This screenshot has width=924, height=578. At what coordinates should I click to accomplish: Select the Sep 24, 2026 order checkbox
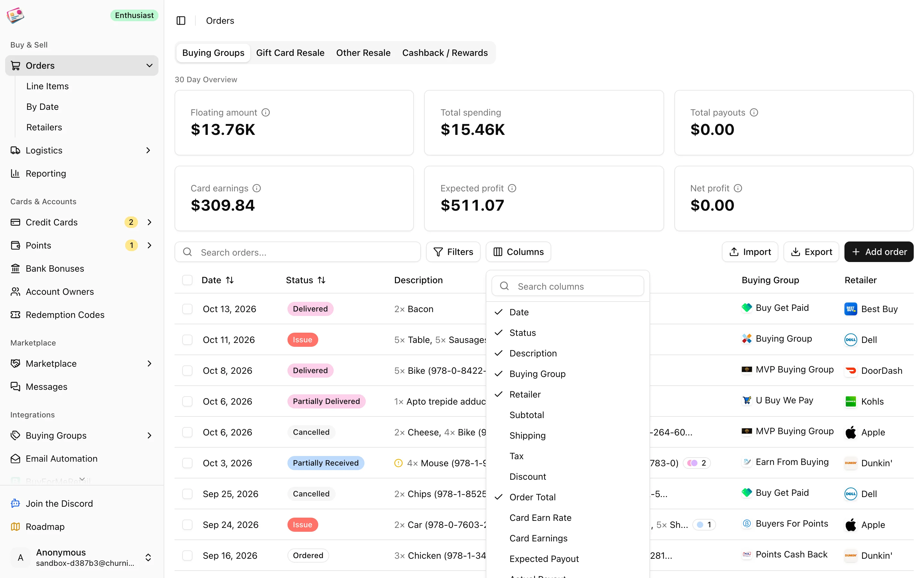coord(187,525)
